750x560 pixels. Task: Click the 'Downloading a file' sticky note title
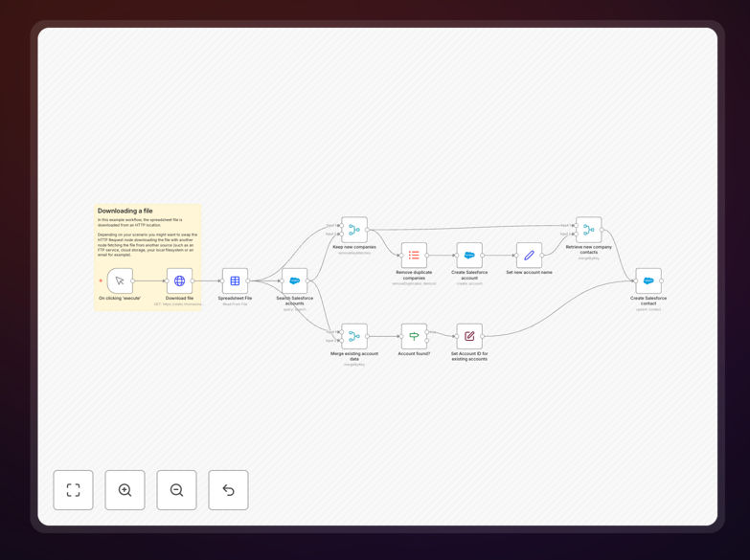point(125,211)
